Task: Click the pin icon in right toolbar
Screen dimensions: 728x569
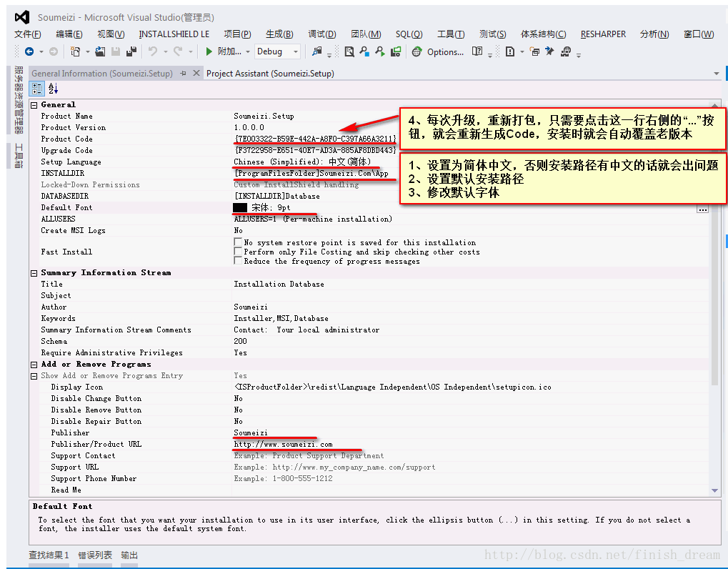Action: click(x=549, y=51)
